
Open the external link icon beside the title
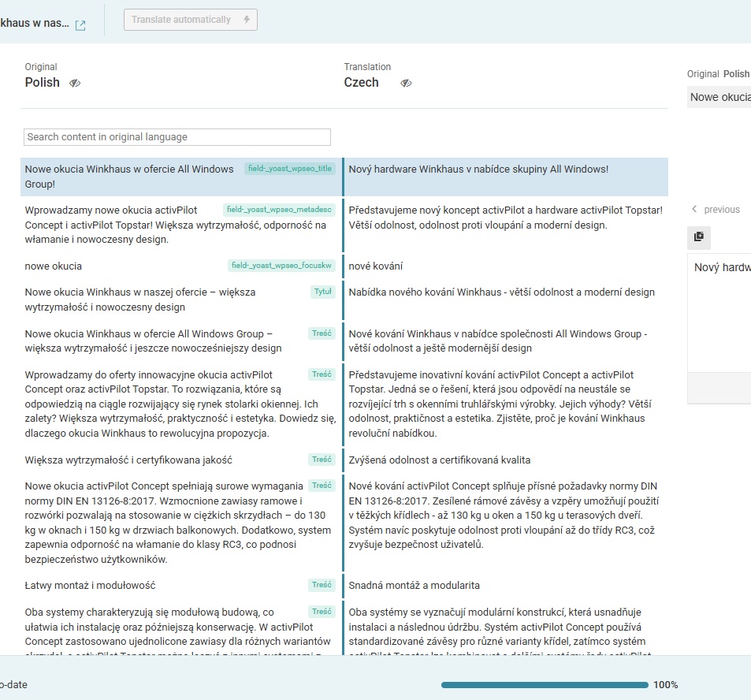click(80, 25)
